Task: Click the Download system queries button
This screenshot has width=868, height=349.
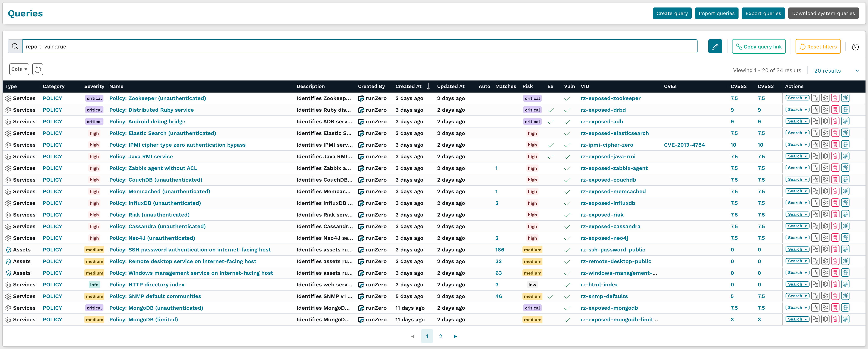Action: (823, 13)
